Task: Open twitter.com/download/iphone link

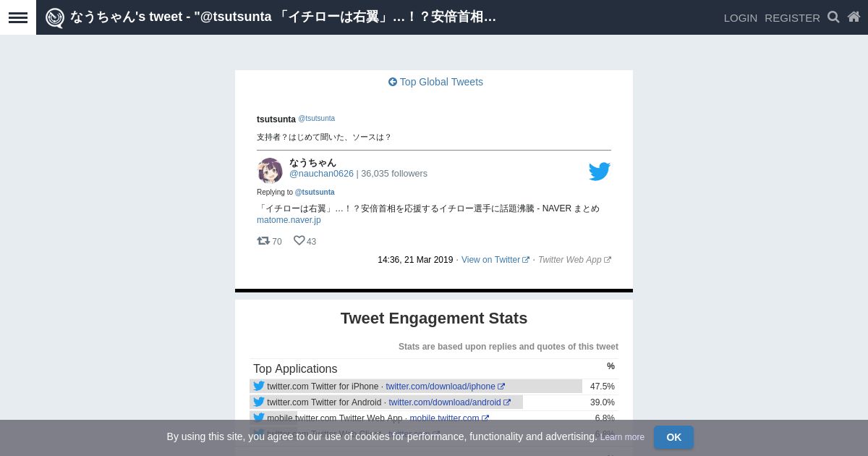Action: coord(445,387)
